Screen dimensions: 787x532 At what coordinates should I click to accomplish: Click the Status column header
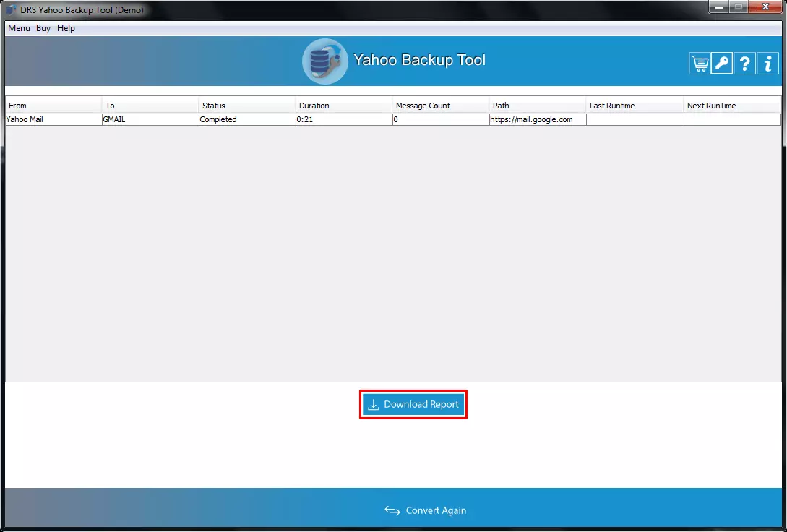247,106
